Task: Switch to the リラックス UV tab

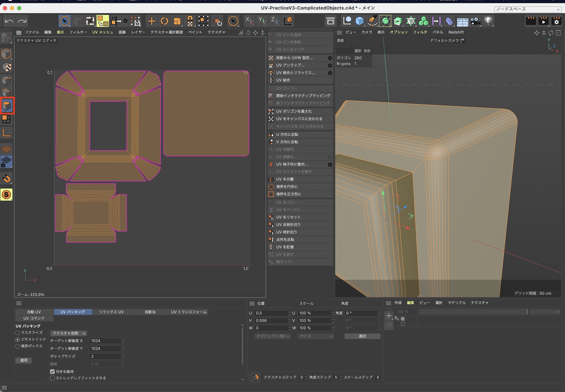Action: point(111,312)
